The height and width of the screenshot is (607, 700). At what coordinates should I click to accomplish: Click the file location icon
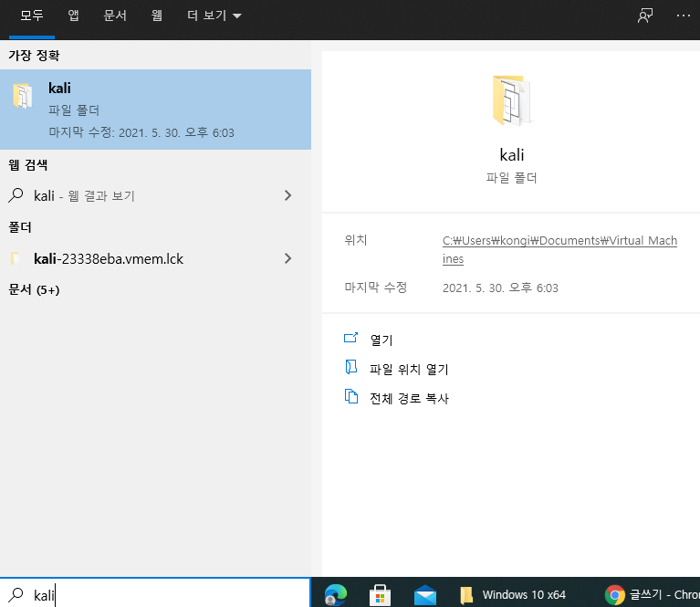point(350,367)
